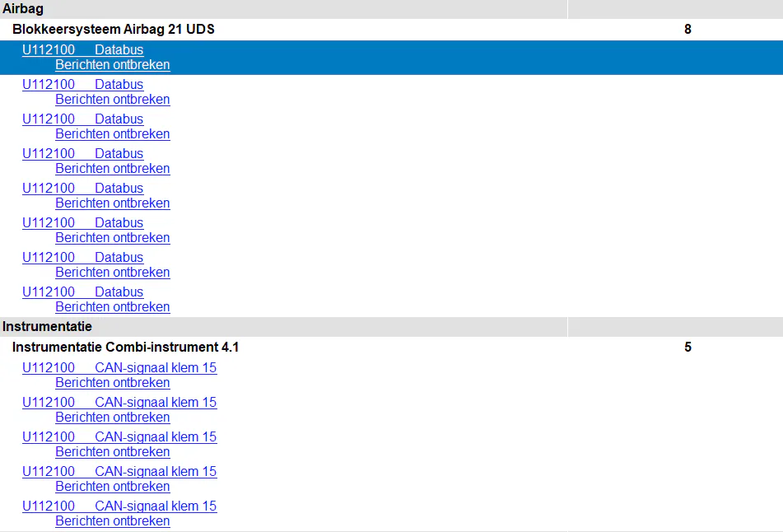
Task: Click 'Berichten ontbreken' under the last CAN-signaal entry
Action: [112, 521]
